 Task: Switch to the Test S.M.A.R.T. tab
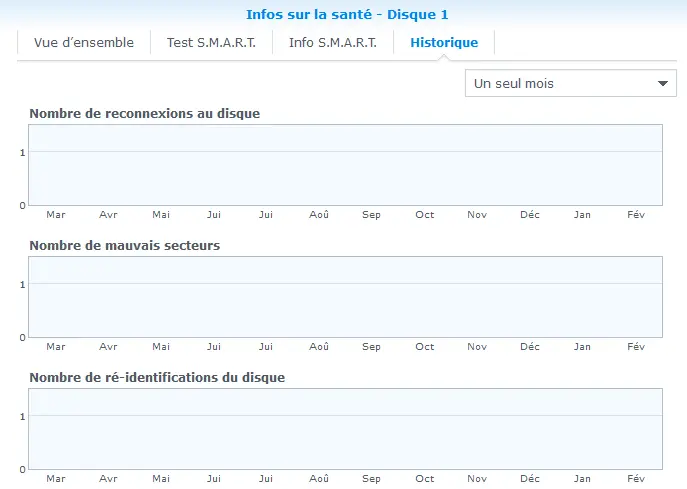coord(211,43)
